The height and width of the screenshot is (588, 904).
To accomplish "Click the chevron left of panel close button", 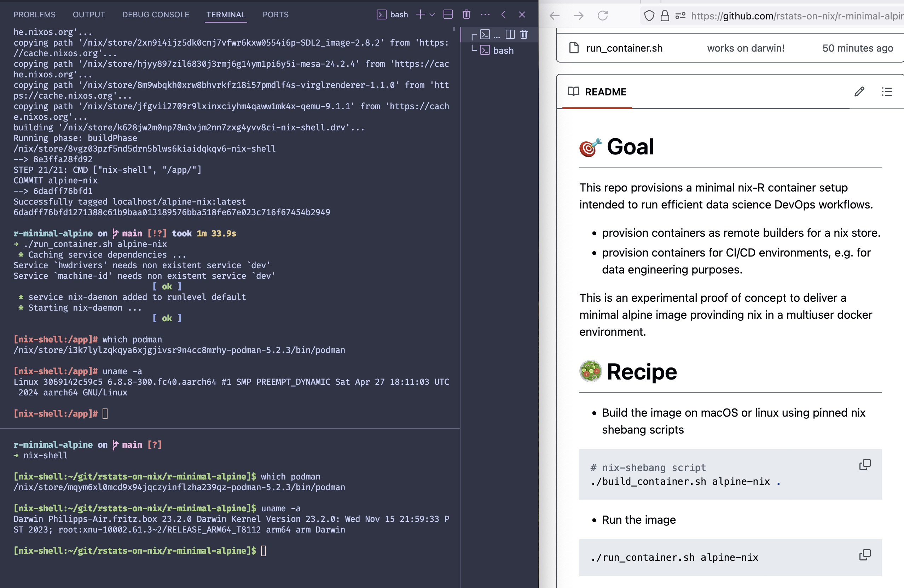I will [x=504, y=14].
